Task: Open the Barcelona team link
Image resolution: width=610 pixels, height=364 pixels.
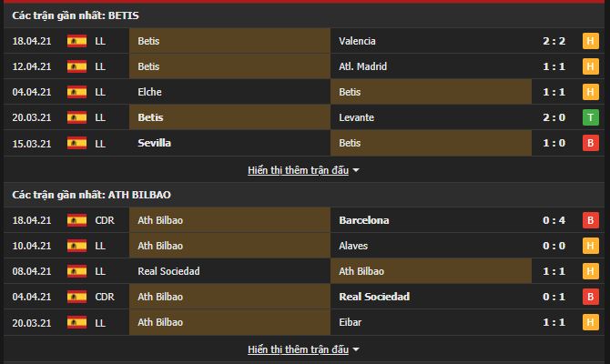Action: coord(364,220)
